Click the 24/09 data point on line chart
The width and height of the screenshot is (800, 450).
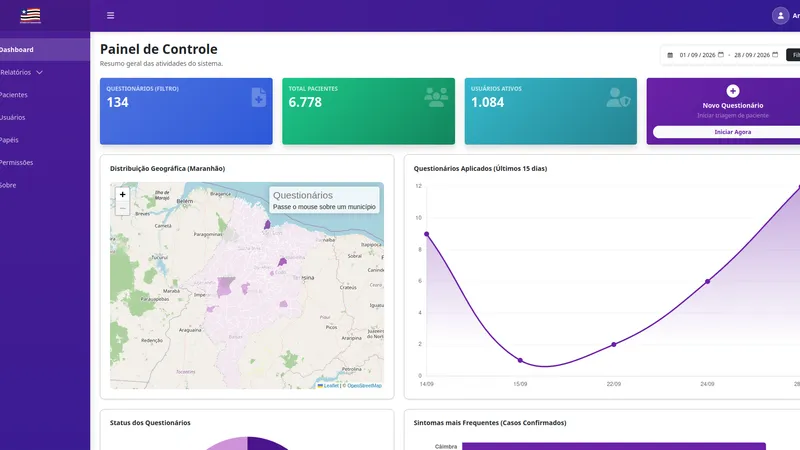[707, 281]
